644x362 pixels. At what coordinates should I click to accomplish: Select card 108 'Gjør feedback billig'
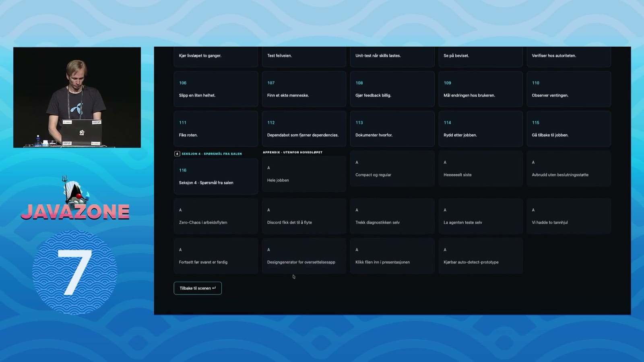[392, 89]
